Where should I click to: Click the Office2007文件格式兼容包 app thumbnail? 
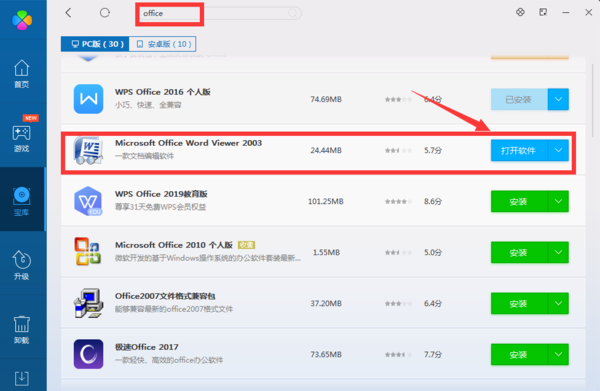pyautogui.click(x=88, y=303)
